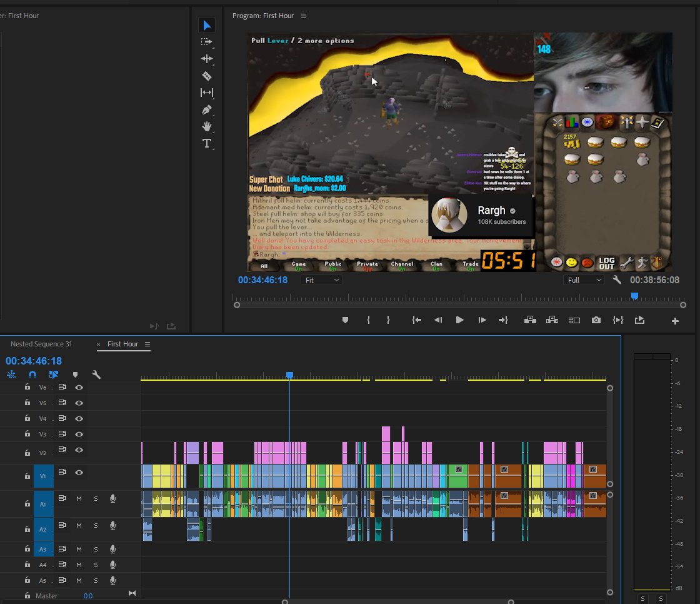The width and height of the screenshot is (700, 604).
Task: Click Program monitor timecode 00:34:46:18
Action: pyautogui.click(x=262, y=280)
